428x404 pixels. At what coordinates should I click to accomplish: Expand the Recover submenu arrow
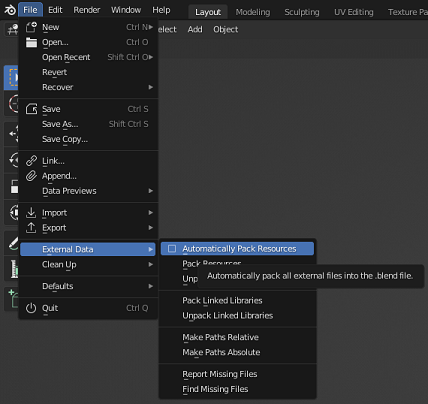pos(151,87)
